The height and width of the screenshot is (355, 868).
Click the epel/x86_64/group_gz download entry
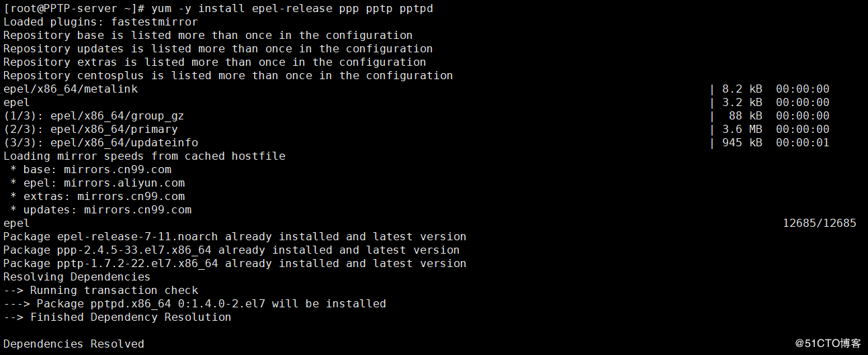click(x=93, y=116)
